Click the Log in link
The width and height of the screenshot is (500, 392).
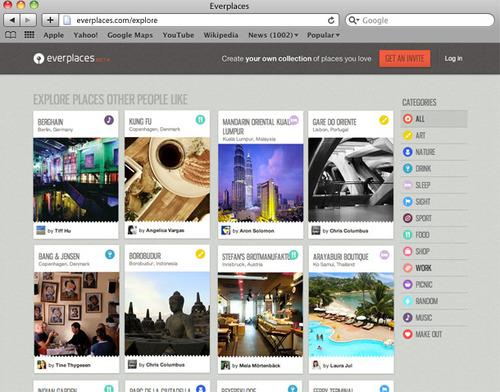(453, 59)
